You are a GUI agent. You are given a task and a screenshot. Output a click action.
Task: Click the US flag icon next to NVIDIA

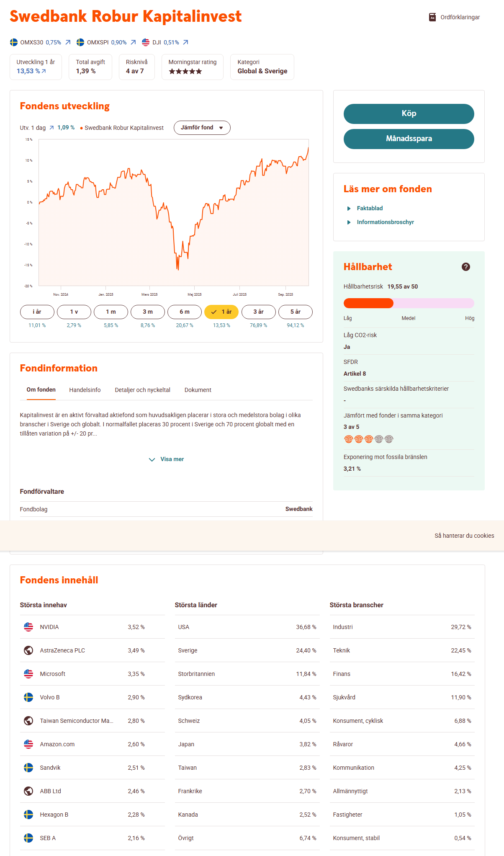[28, 627]
